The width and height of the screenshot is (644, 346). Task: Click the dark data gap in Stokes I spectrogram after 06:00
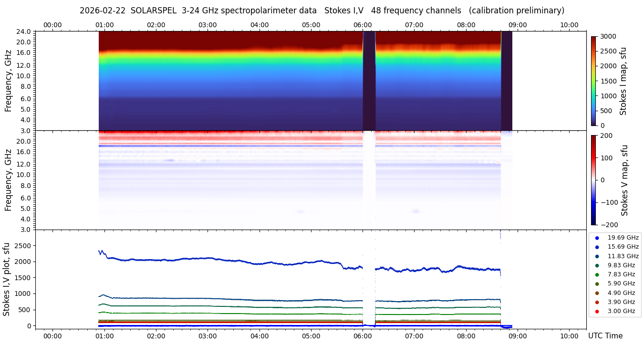369,81
